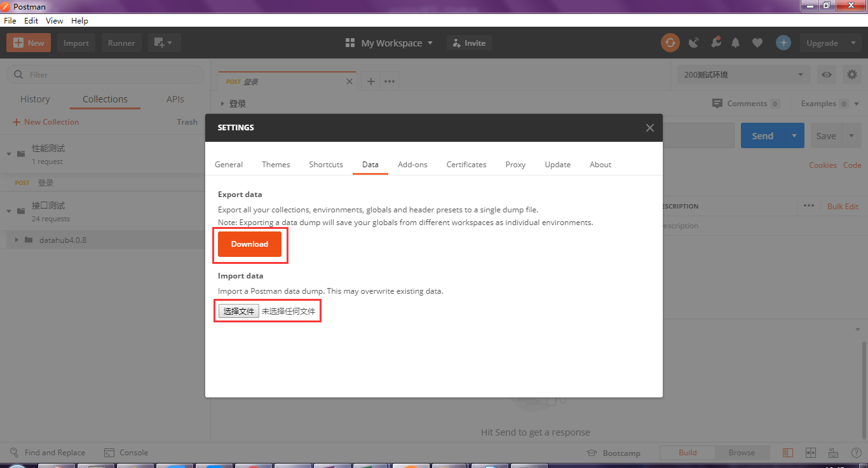Viewport: 868px width, 468px height.
Task: Open Find and Replace
Action: (x=48, y=453)
